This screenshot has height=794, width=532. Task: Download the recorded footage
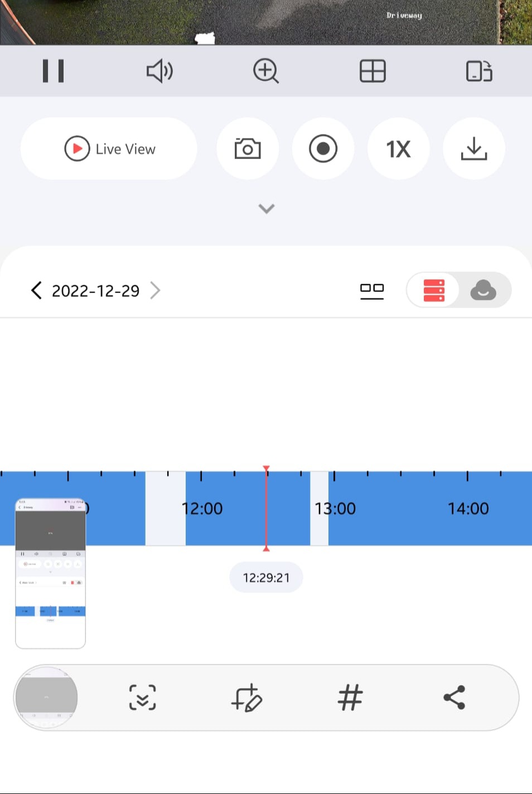point(474,149)
